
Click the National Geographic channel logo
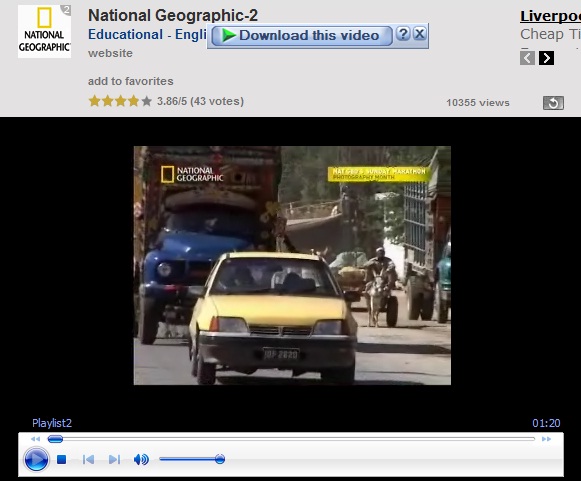[x=44, y=31]
